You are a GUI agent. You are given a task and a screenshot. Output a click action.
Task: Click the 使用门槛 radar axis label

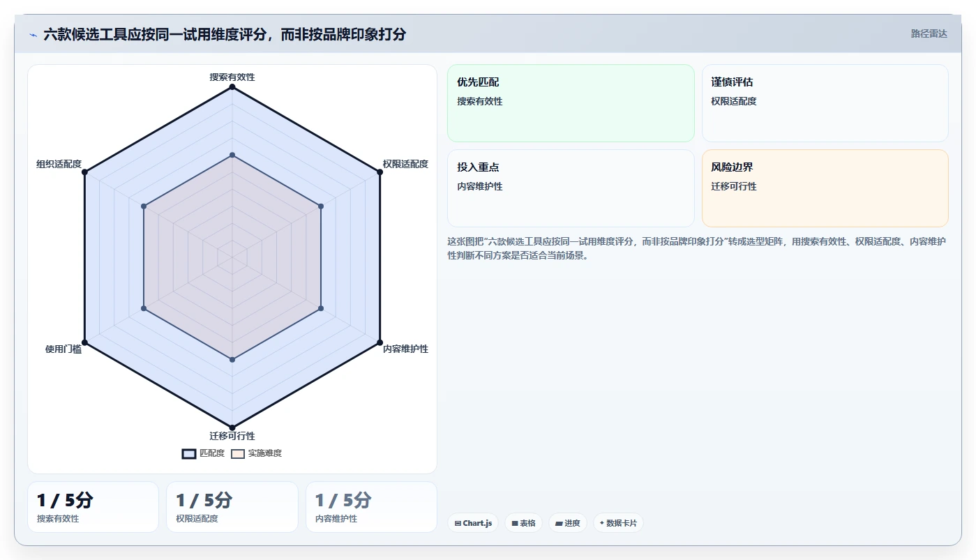[63, 349]
